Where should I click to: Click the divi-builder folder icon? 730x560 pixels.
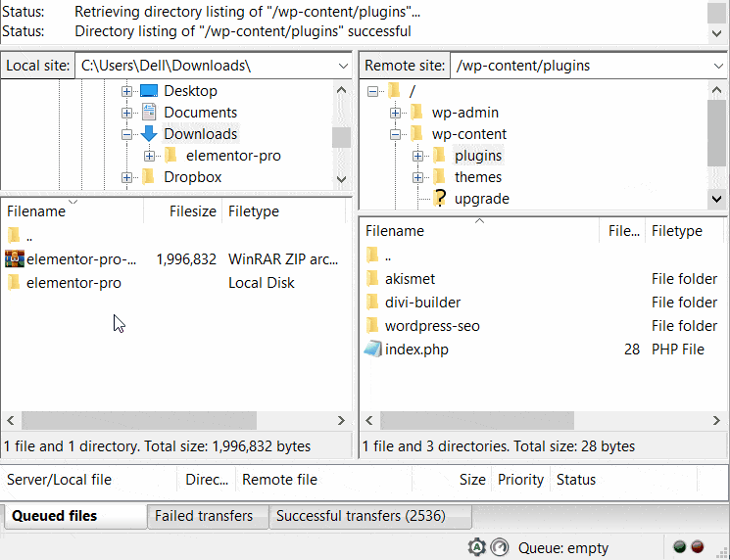pos(372,302)
